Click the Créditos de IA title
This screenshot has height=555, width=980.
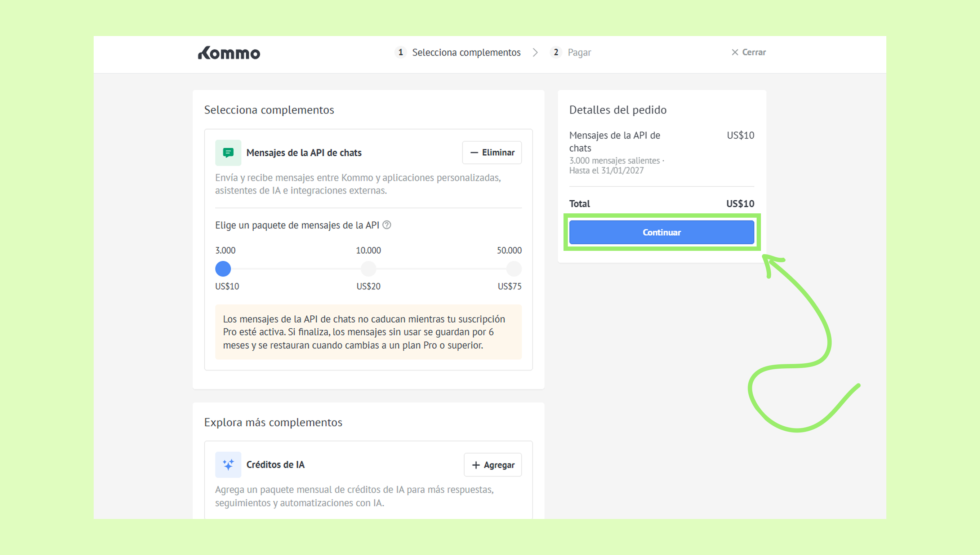(276, 465)
